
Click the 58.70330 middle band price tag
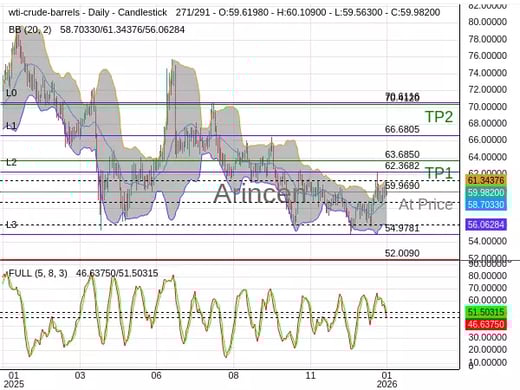tap(486, 204)
